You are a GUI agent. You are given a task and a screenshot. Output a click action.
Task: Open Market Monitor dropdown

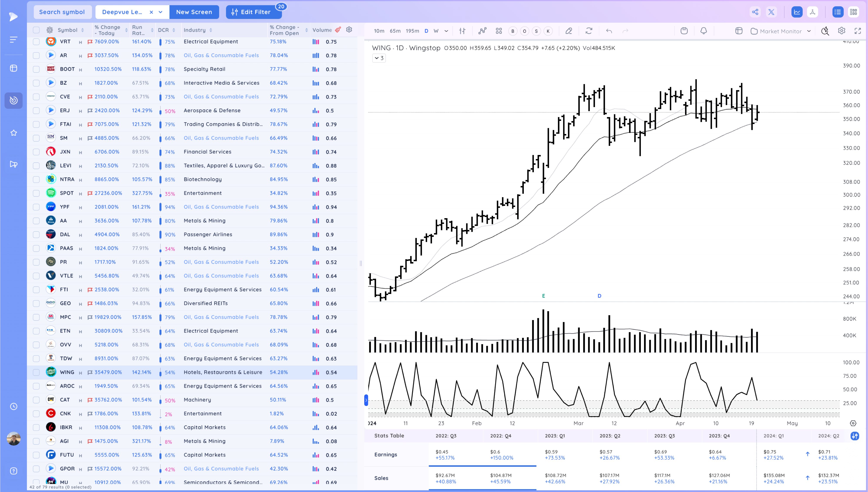pos(781,31)
